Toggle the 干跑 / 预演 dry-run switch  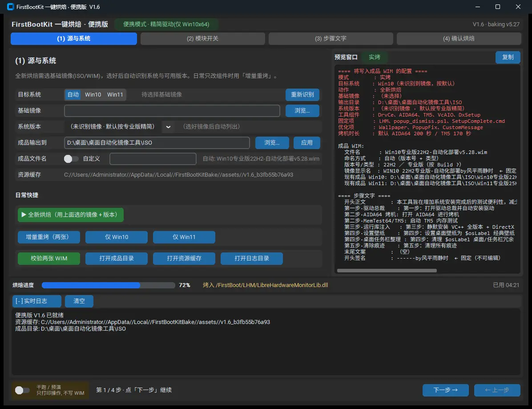(22, 390)
